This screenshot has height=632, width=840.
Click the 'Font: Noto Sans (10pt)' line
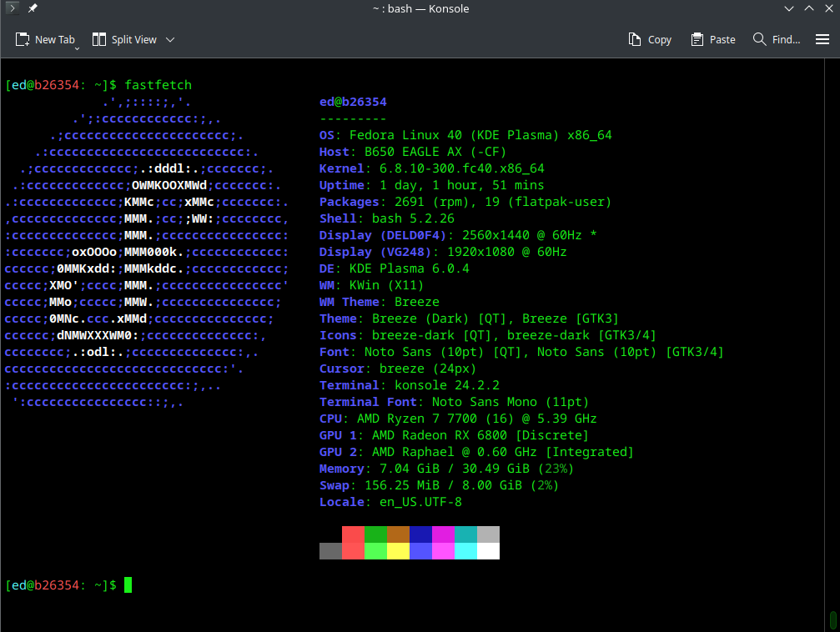pos(522,352)
